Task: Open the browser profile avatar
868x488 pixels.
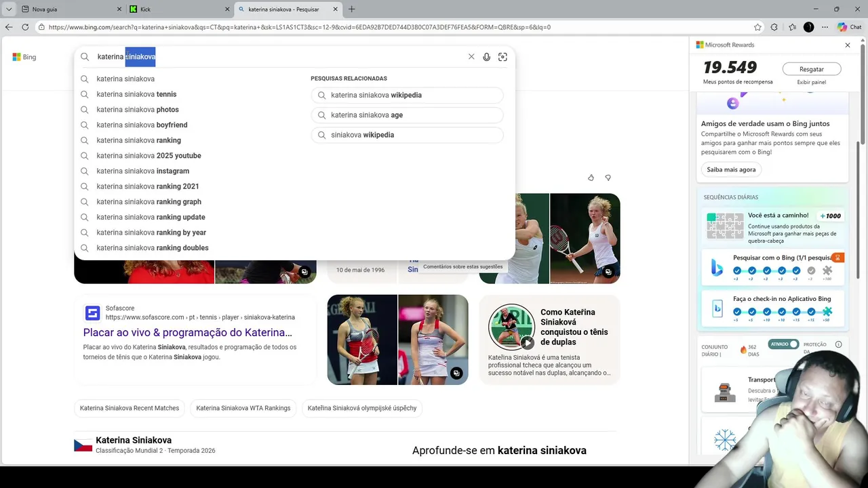Action: click(x=808, y=27)
